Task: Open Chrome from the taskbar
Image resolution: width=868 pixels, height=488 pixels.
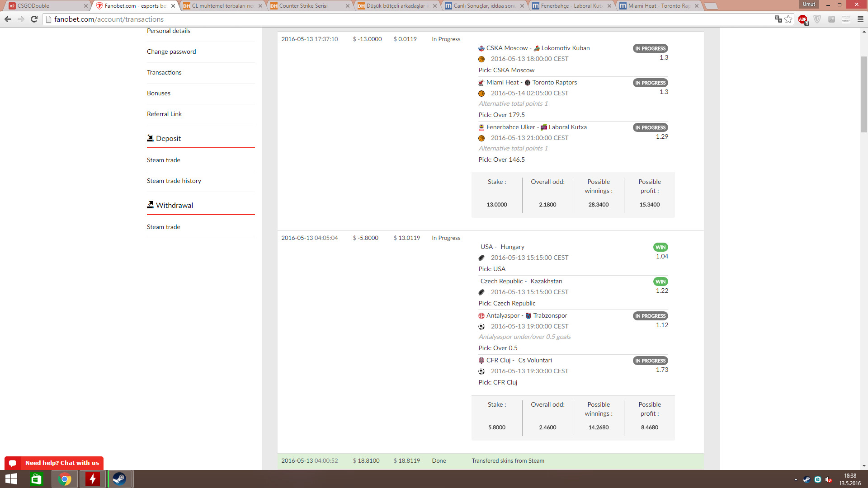Action: (x=65, y=479)
